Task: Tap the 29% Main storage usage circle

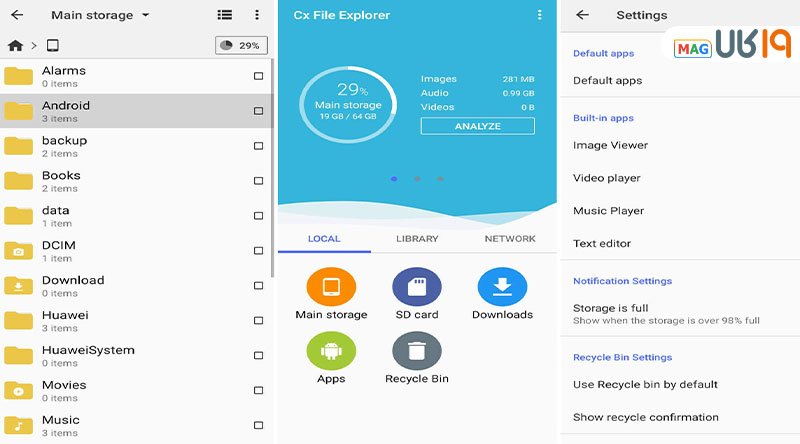Action: pyautogui.click(x=348, y=104)
